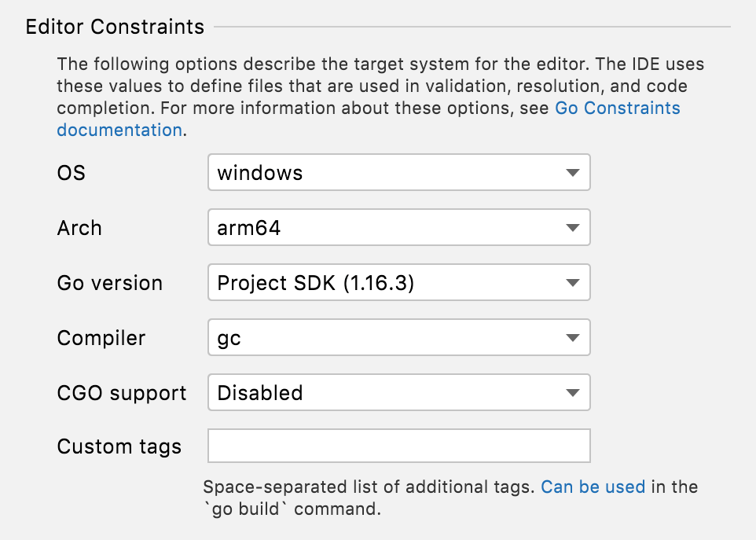The height and width of the screenshot is (540, 756).
Task: Expand the Go version dropdown arrow
Action: click(572, 282)
